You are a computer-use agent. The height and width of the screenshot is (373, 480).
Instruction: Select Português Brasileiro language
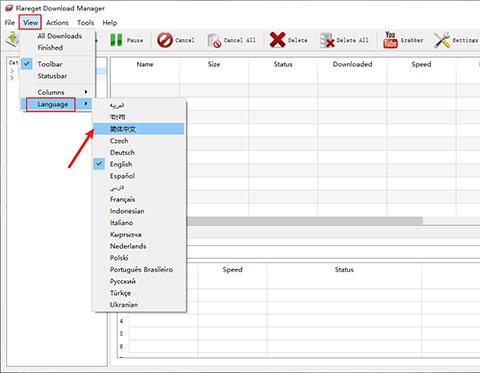pos(139,269)
